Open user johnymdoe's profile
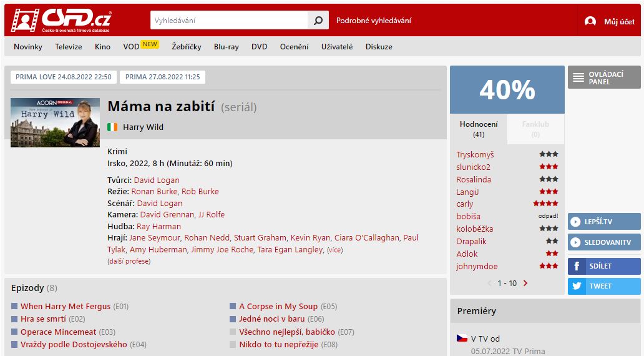This screenshot has height=356, width=644. [x=477, y=267]
